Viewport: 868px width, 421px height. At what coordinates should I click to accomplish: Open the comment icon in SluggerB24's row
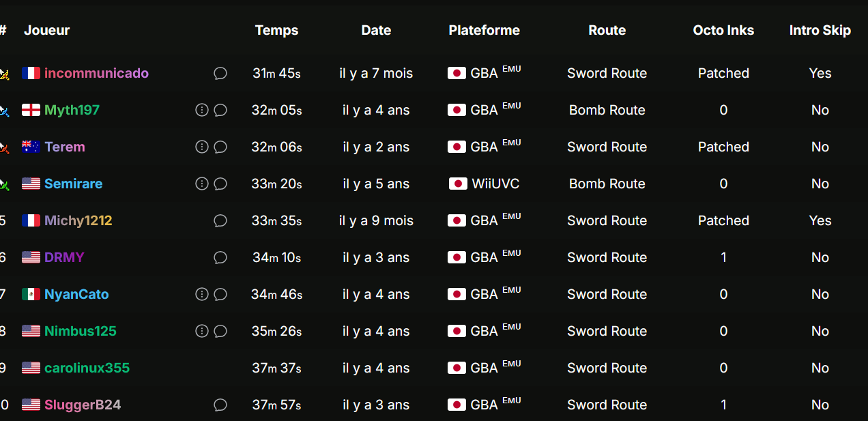pos(220,405)
